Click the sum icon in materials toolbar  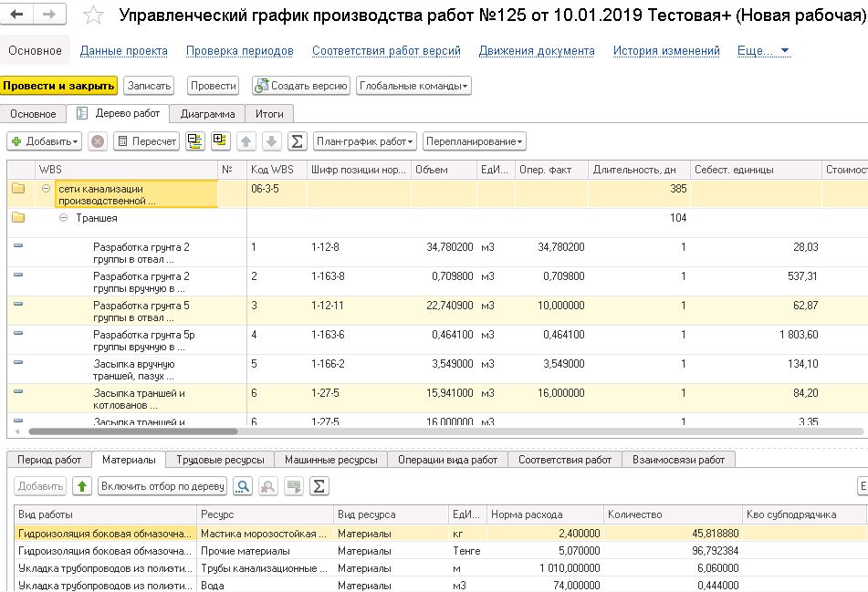click(319, 486)
